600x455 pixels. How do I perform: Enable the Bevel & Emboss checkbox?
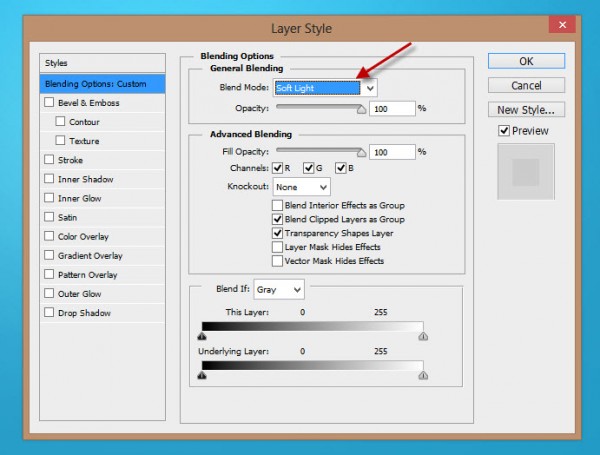(x=49, y=102)
